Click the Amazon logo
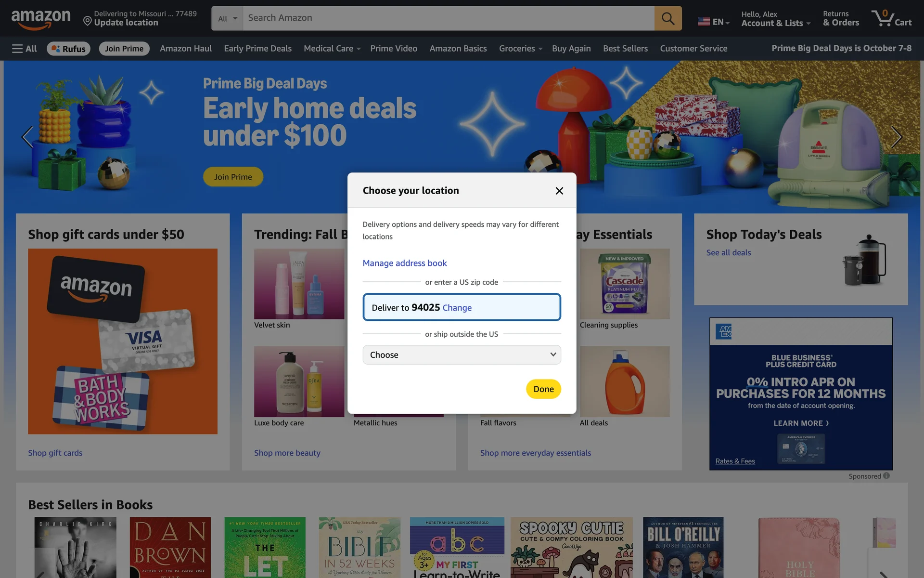Image resolution: width=924 pixels, height=578 pixels. pyautogui.click(x=41, y=19)
